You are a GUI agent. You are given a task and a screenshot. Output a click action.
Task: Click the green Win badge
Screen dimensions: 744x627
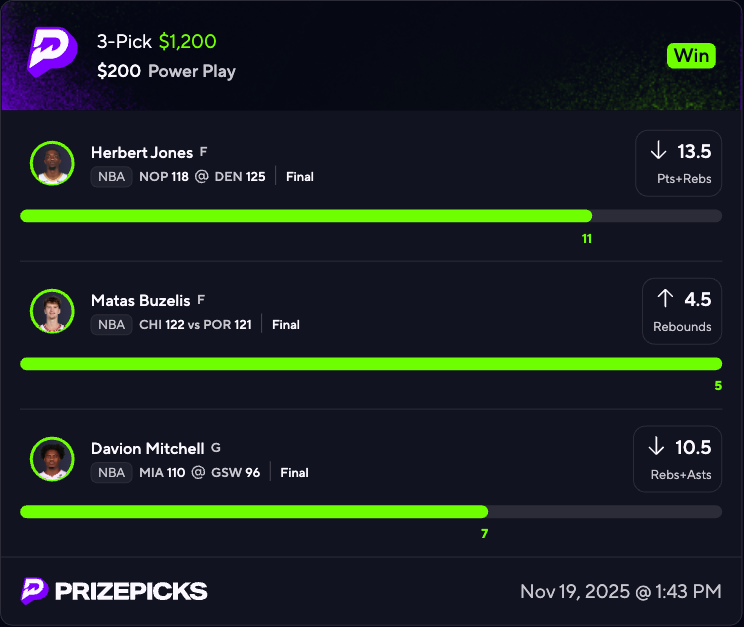691,55
